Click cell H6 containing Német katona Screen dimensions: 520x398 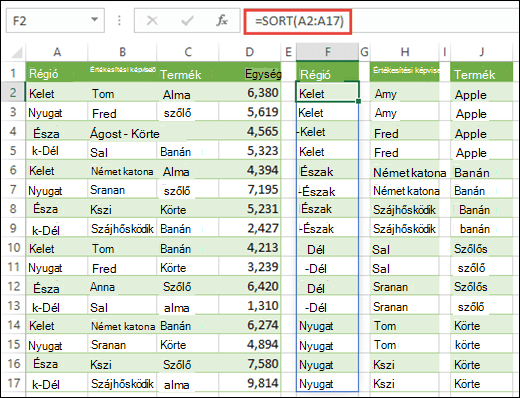point(405,170)
